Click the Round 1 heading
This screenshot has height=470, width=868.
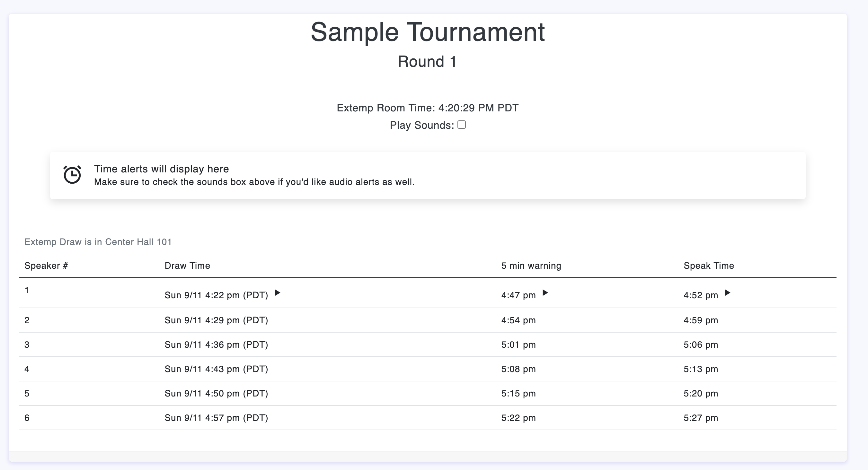[x=427, y=62]
